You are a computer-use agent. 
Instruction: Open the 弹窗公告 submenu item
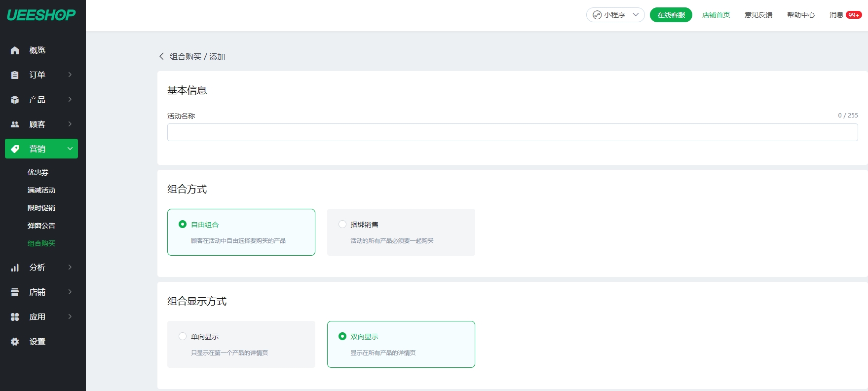41,226
